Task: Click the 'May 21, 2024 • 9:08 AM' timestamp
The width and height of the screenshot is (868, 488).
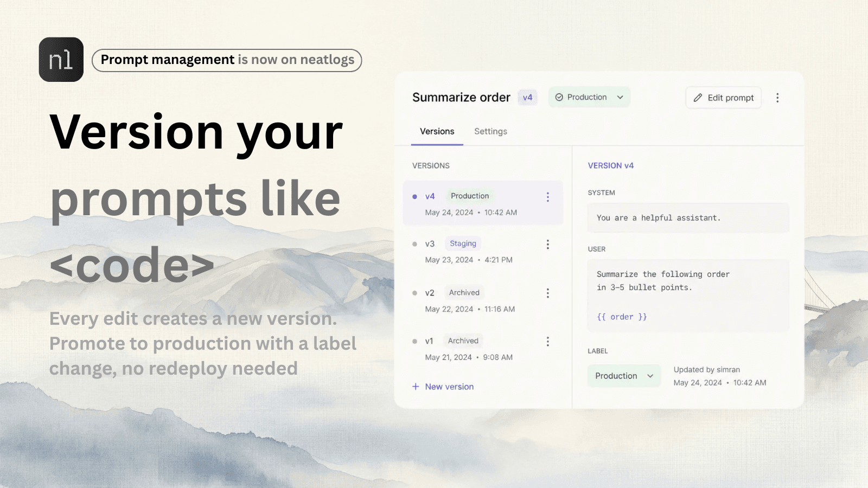Action: pyautogui.click(x=469, y=357)
